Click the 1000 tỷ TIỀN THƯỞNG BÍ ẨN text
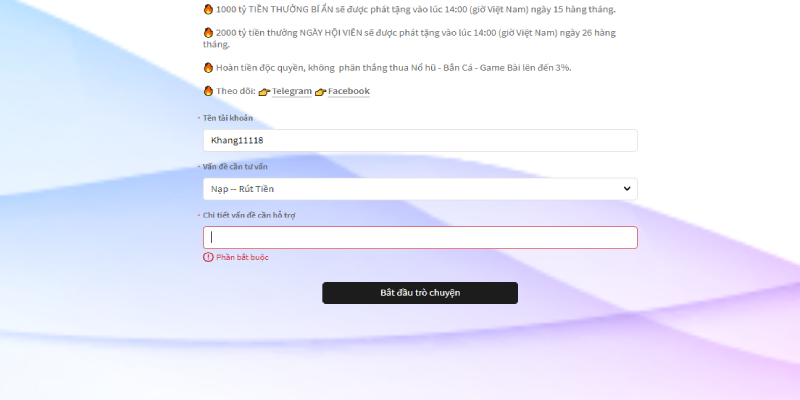The image size is (800, 400). tap(275, 9)
